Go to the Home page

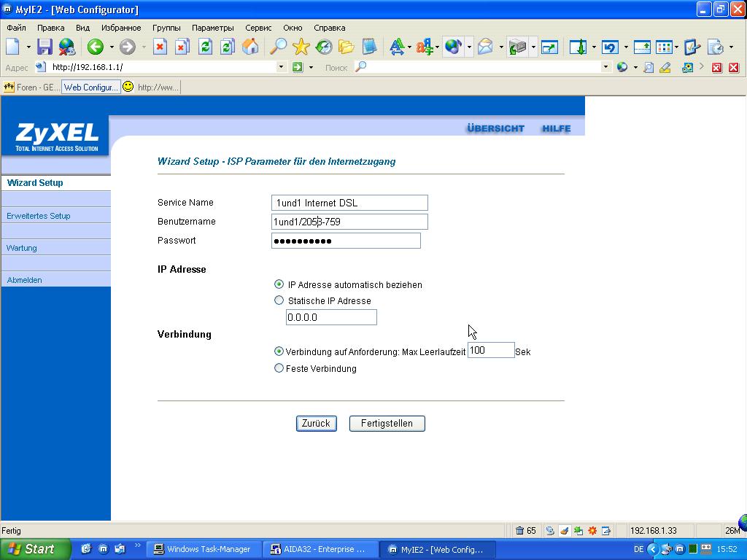click(250, 47)
